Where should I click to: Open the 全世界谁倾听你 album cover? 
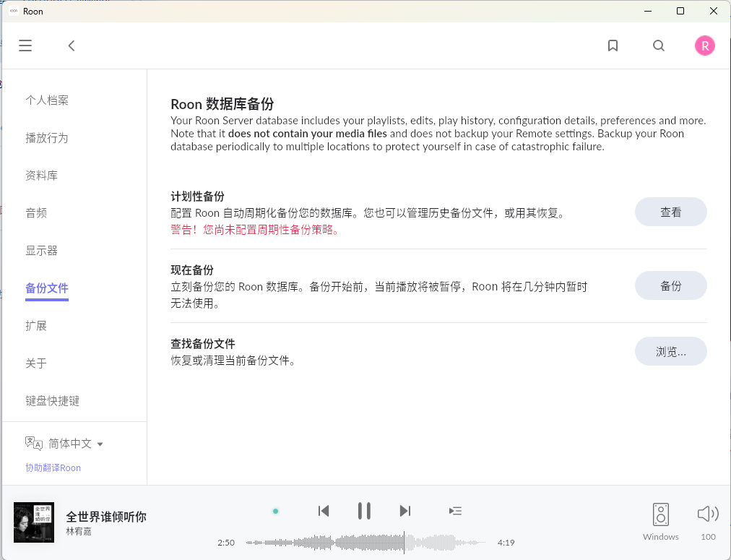(33, 522)
